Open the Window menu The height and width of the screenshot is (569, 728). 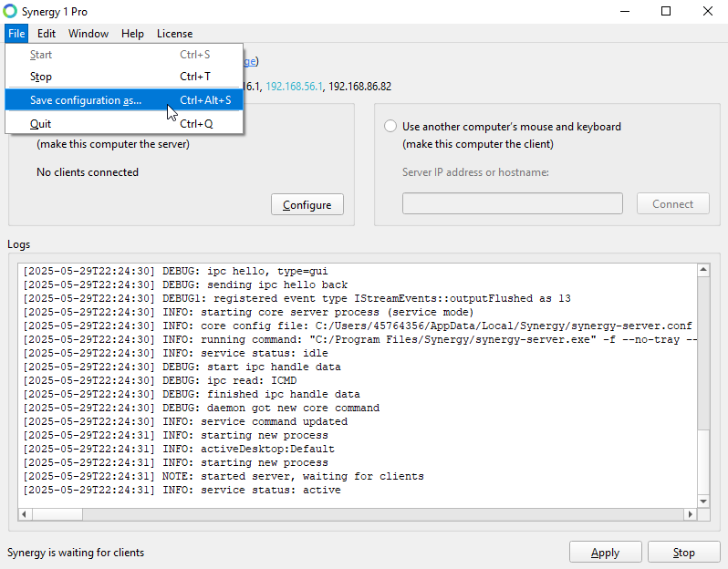pos(88,34)
